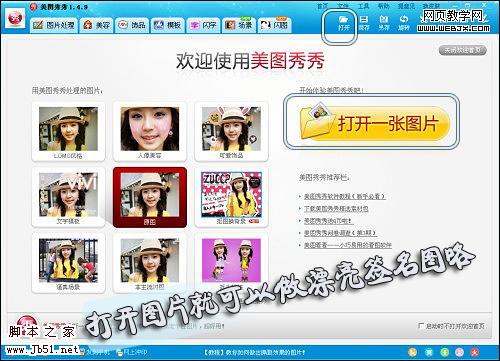Image resolution: width=500 pixels, height=361 pixels.
Task: Open the 美图秀秀问卷调查 (第3期) link
Action: pyautogui.click(x=340, y=233)
